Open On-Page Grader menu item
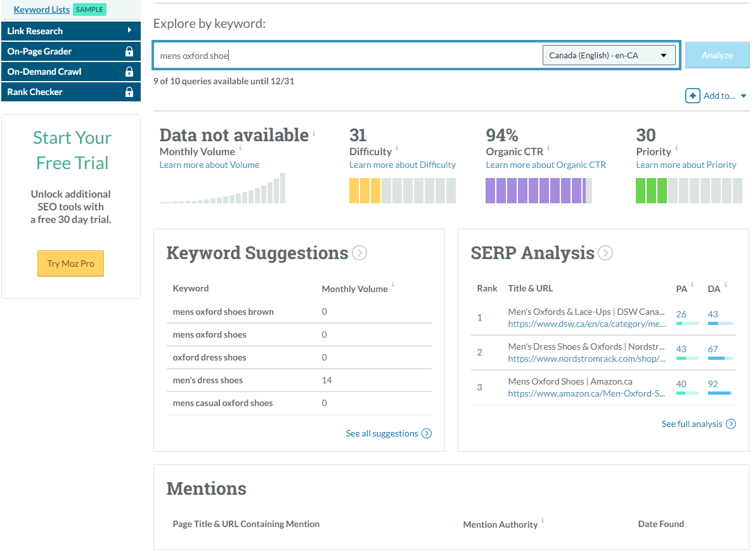The height and width of the screenshot is (560, 755). click(x=71, y=51)
